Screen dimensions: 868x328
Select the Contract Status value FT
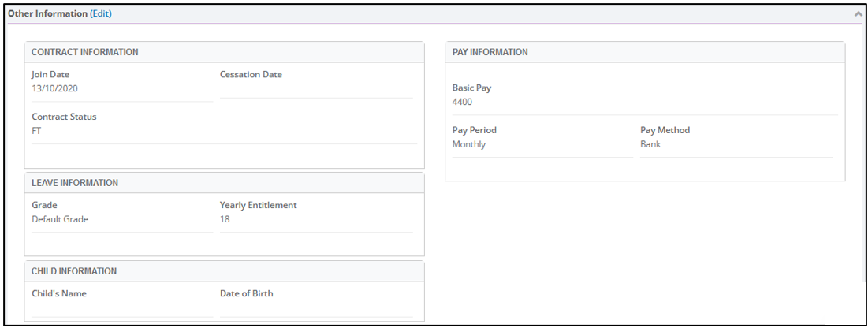[36, 132]
